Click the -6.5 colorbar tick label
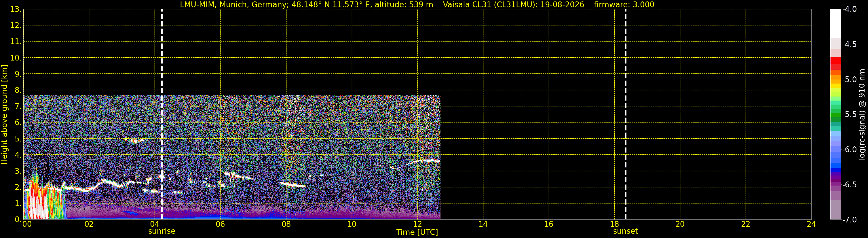 pyautogui.click(x=849, y=185)
